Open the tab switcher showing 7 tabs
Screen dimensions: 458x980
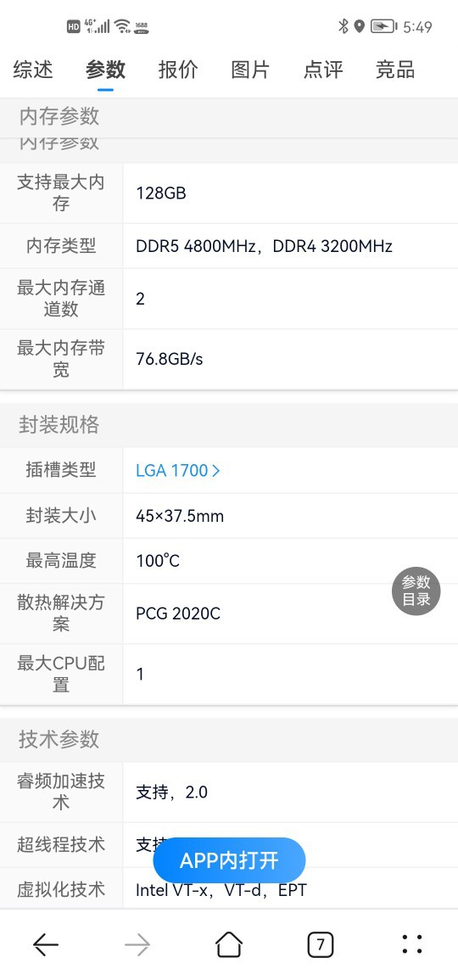[321, 944]
